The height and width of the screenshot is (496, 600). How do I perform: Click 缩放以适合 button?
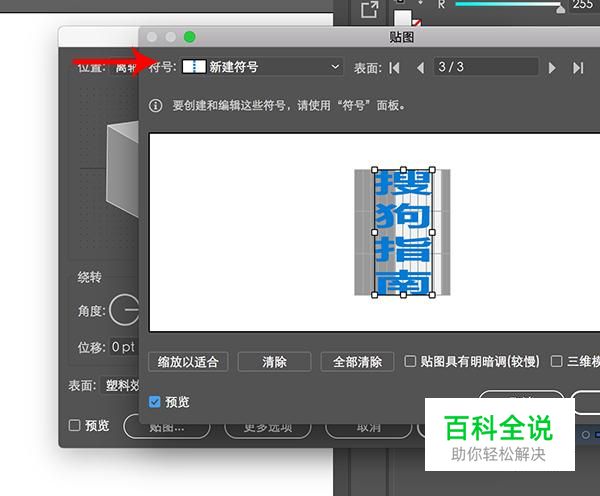tap(188, 362)
